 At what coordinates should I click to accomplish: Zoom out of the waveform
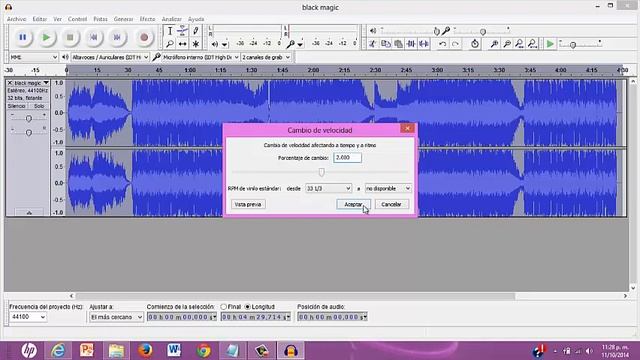pos(507,44)
